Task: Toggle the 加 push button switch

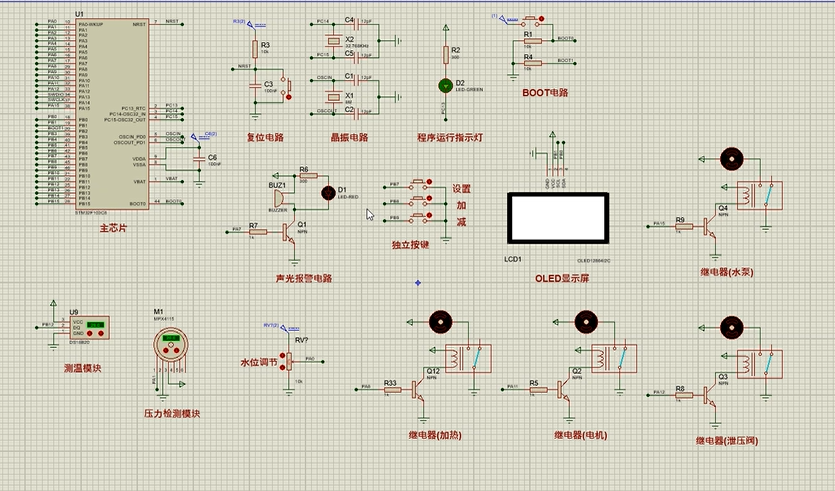Action: 420,201
